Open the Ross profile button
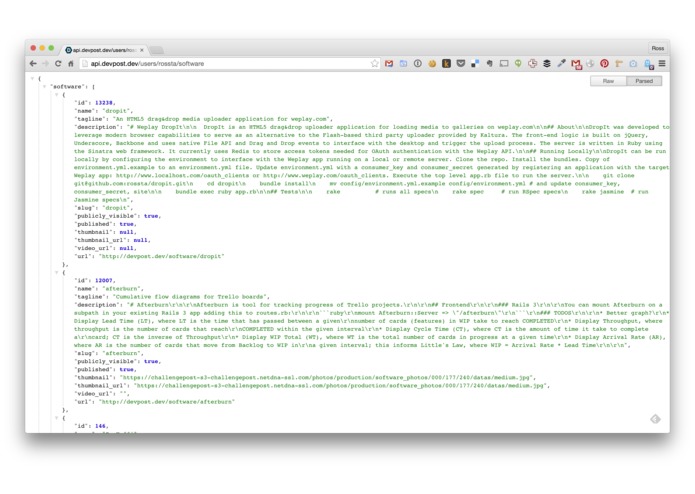 coord(658,48)
